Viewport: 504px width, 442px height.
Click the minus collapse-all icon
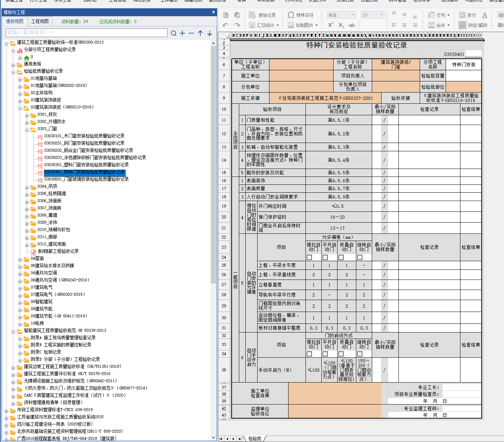point(191,33)
